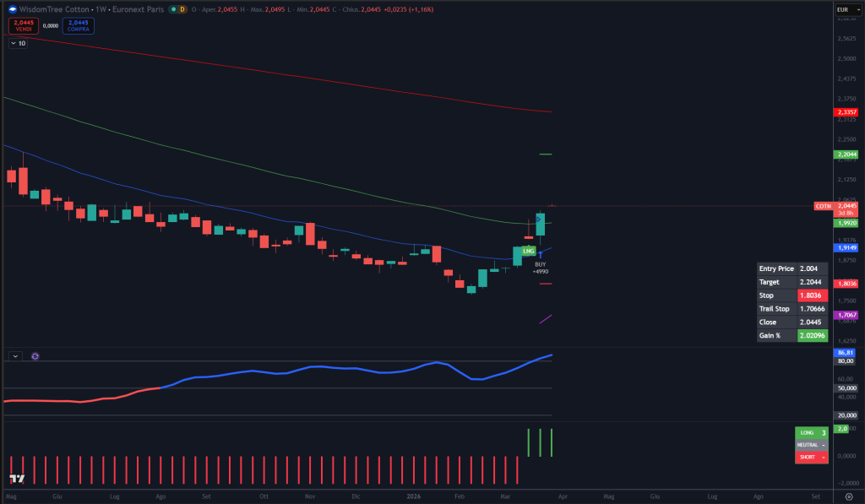Screen dimensions: 865x504
Task: Click the Nov label on time axis
Action: click(x=310, y=496)
